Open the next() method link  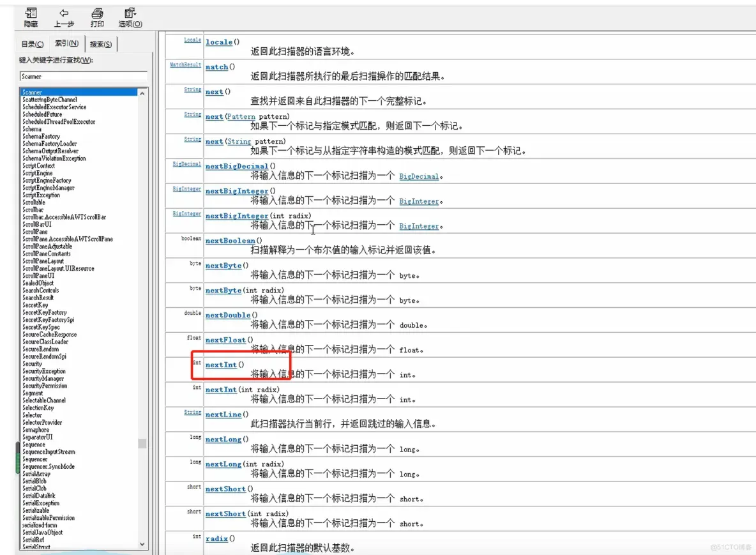[214, 91]
